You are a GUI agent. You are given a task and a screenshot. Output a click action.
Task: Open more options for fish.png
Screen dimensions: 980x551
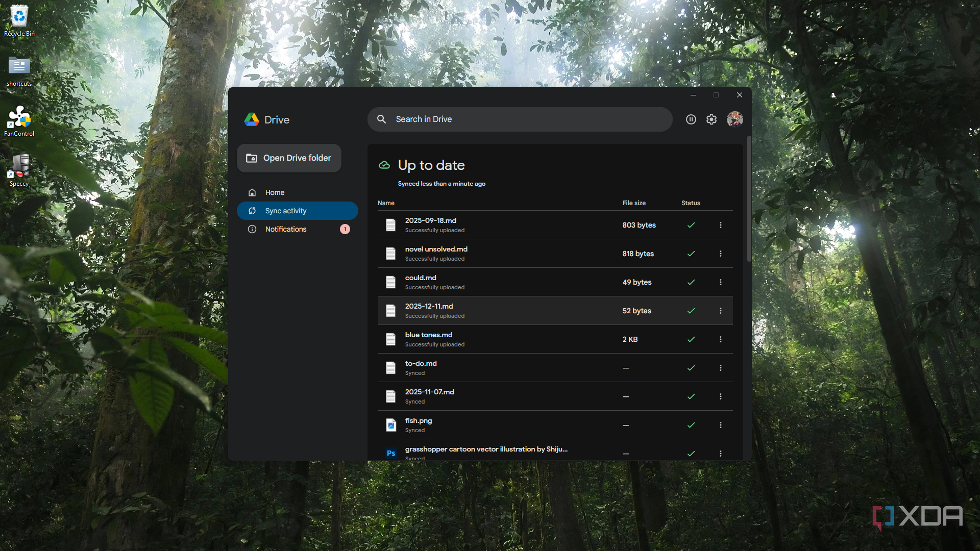click(x=721, y=425)
